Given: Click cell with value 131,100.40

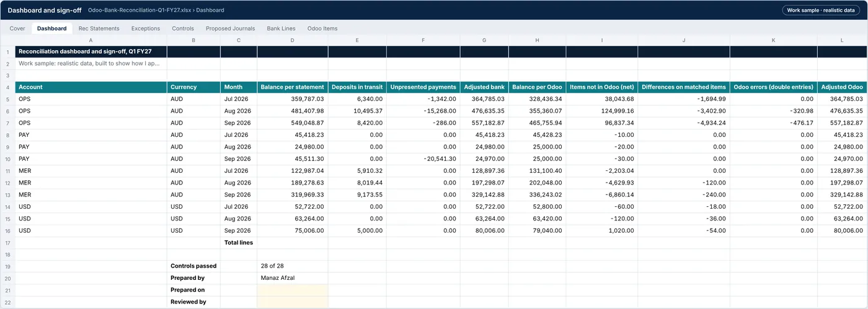Looking at the screenshot, I should coord(538,171).
